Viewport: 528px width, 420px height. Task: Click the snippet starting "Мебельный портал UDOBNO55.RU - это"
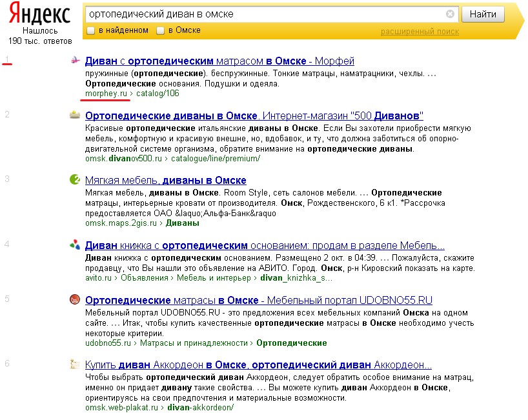click(x=279, y=323)
